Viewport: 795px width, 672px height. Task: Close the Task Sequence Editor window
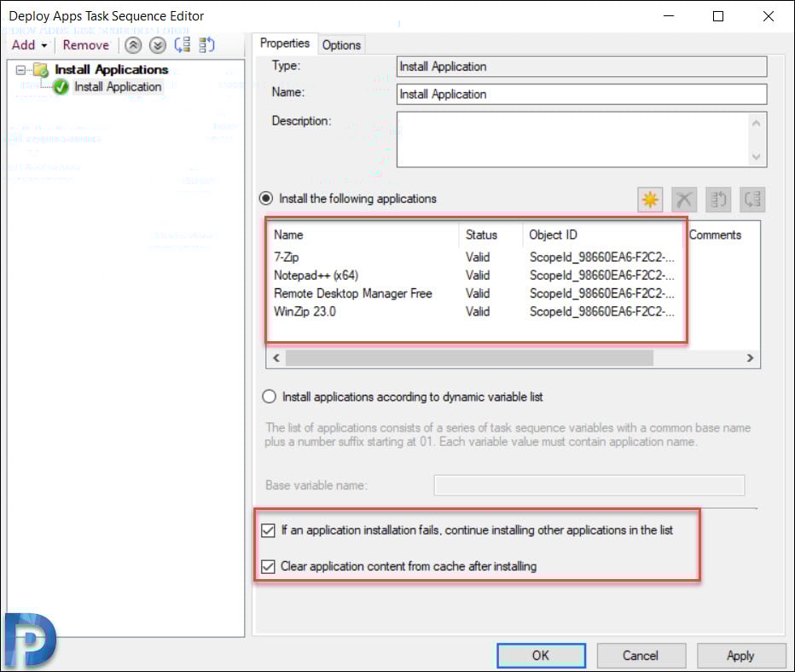[768, 16]
